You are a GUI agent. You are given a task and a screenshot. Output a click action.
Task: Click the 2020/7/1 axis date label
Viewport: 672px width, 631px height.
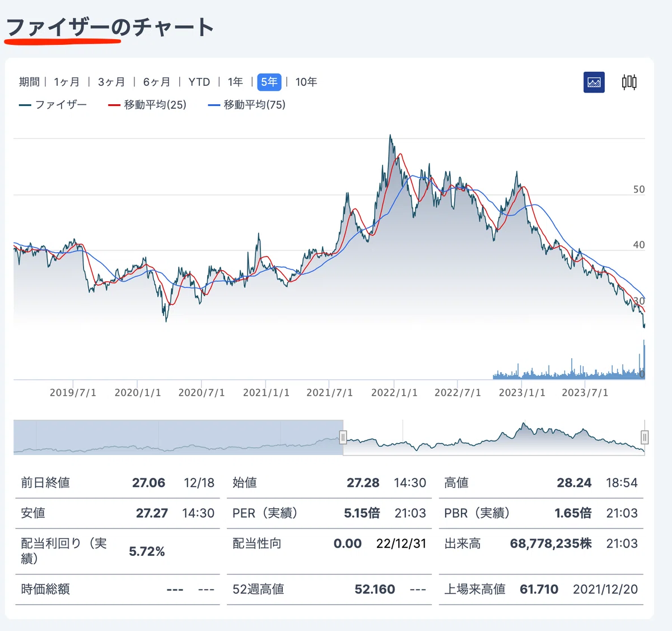point(202,393)
